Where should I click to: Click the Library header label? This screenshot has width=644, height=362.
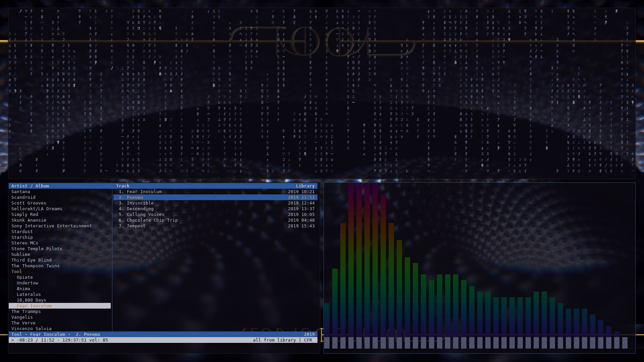click(305, 186)
